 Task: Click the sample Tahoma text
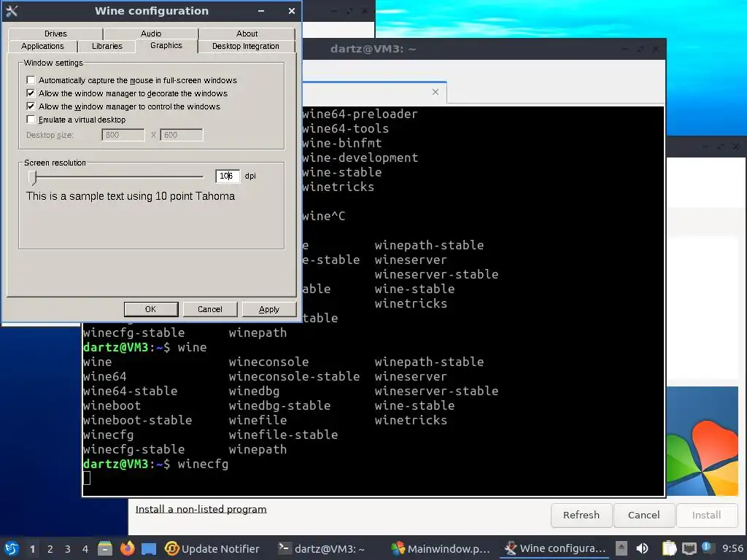(x=131, y=196)
